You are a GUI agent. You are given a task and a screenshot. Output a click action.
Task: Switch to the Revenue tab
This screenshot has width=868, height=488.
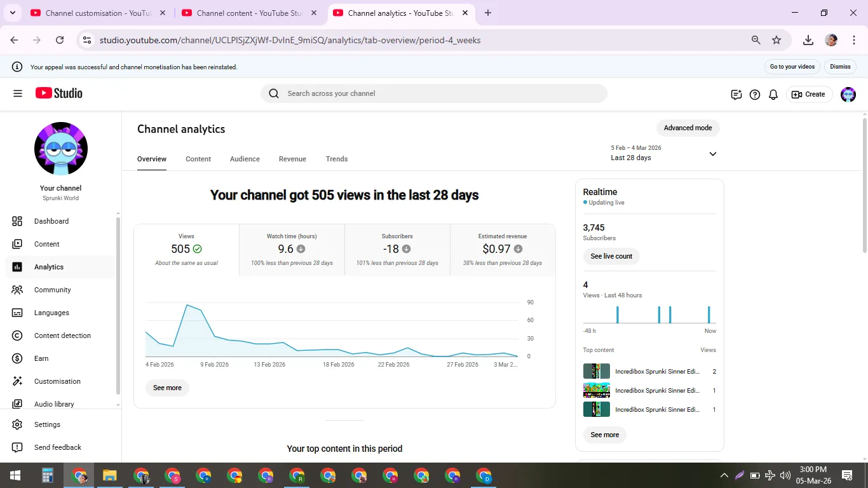click(292, 159)
